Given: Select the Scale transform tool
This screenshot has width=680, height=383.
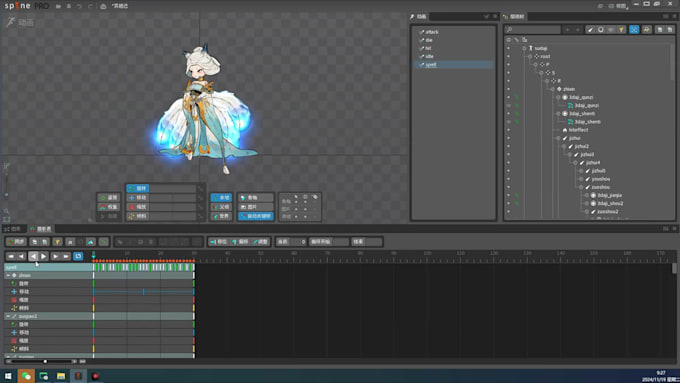Looking at the screenshot, I should (x=138, y=207).
